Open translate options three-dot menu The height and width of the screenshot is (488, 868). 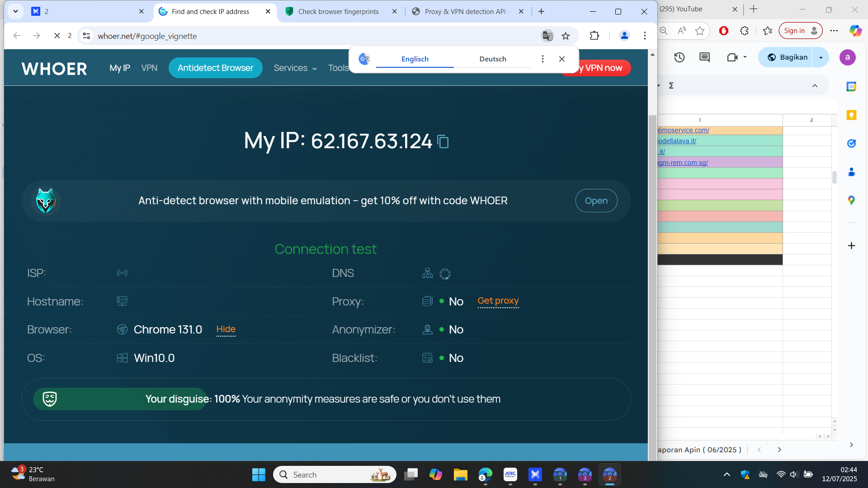coord(542,59)
